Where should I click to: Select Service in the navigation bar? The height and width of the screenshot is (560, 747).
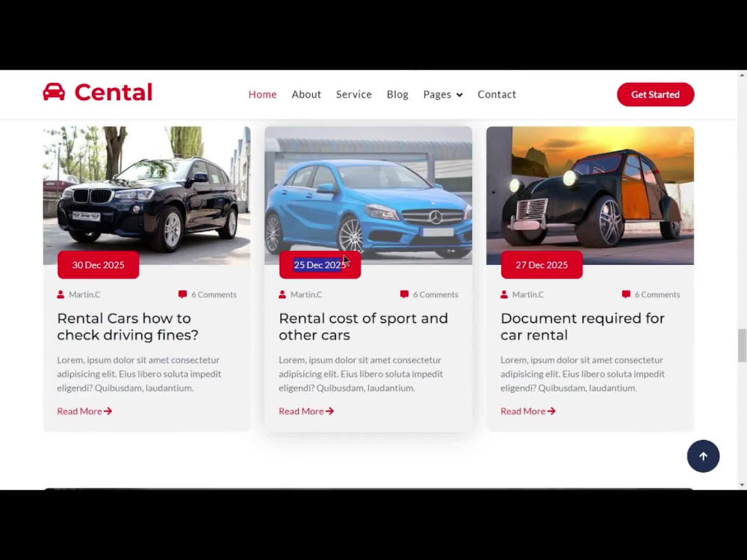354,94
